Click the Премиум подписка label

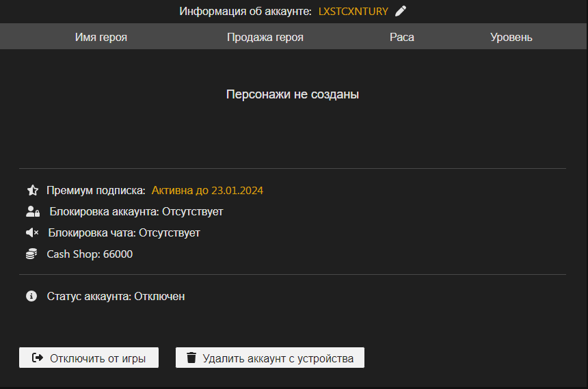point(96,191)
